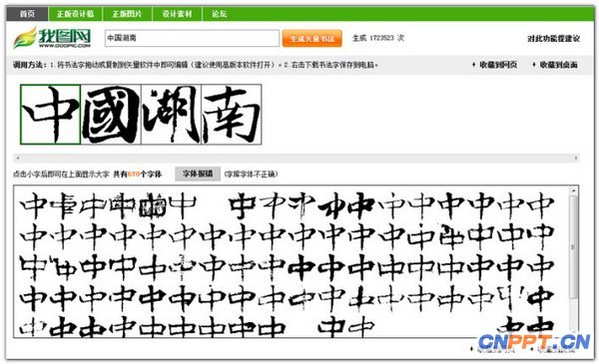Screen dimensions: 599x364
Task: Open the 首页 home tab
Action: click(27, 14)
